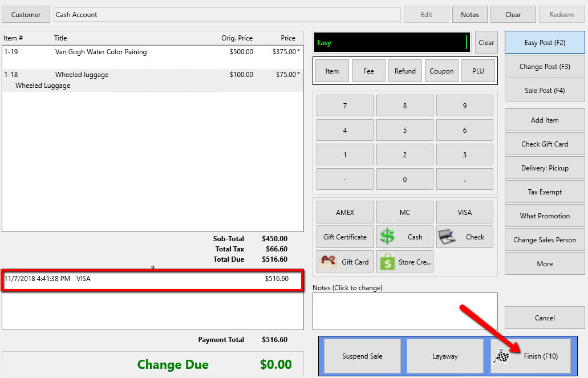
Task: Click the checkered flag Finish icon
Action: click(501, 356)
